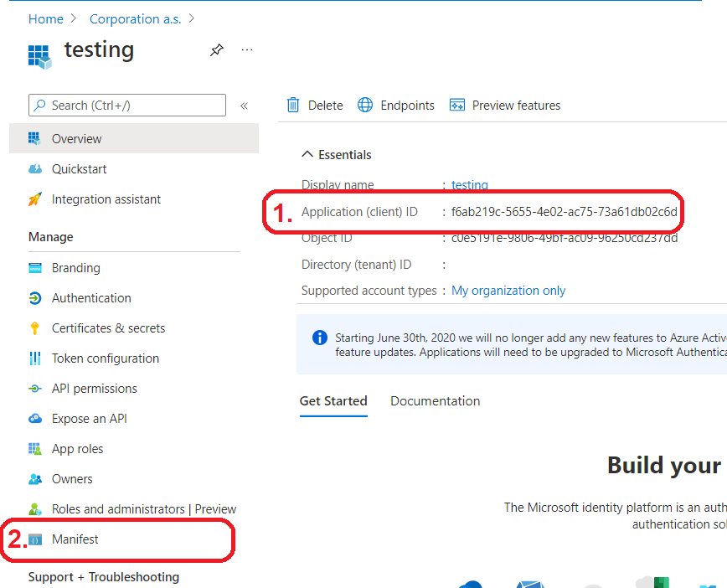Screen dimensions: 727x588
Task: Open Manifest in the Manage menu
Action: pyautogui.click(x=75, y=539)
